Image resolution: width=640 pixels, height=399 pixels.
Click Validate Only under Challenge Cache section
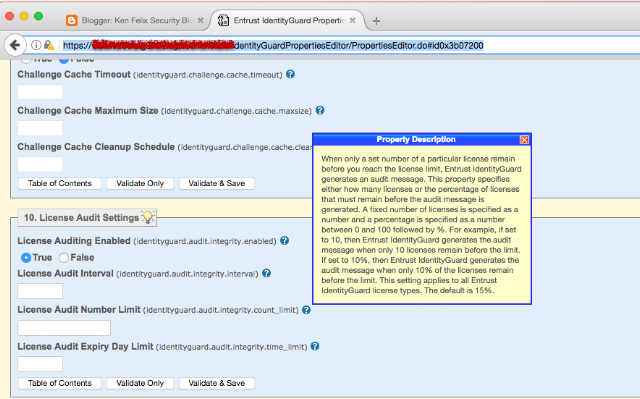tap(140, 183)
